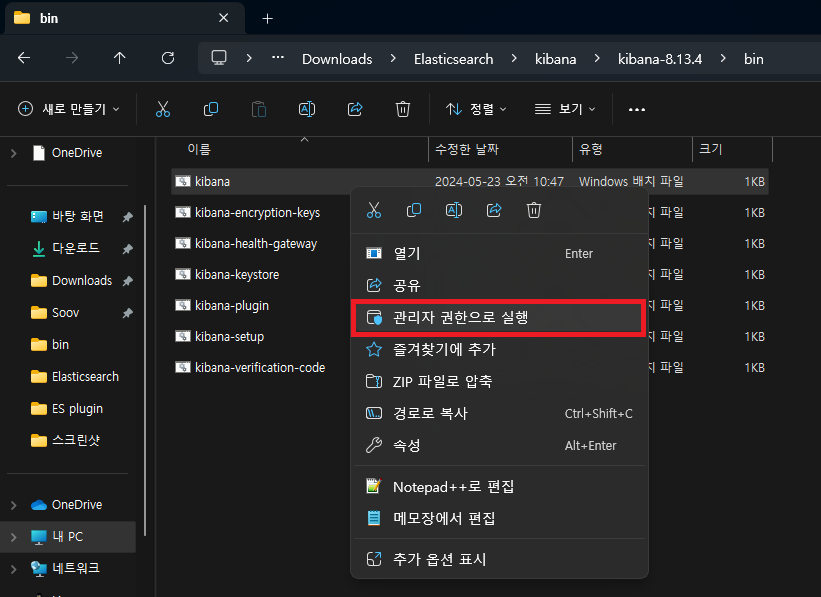Screen dimensions: 821x597
Task: Select Notepad++로 편집
Action: pyautogui.click(x=499, y=487)
